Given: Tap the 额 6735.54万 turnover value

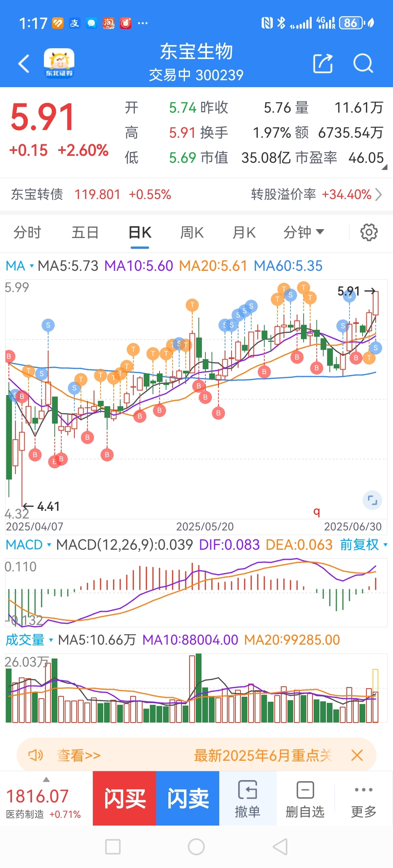Looking at the screenshot, I should click(351, 133).
